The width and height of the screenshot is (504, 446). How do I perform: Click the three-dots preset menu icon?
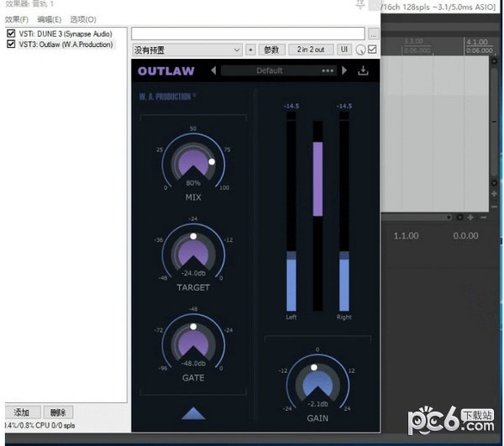tap(328, 71)
